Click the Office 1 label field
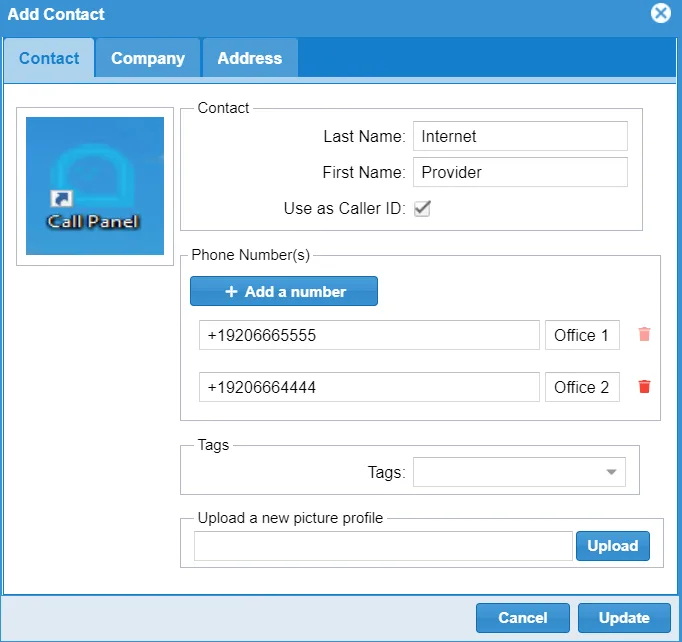Screen dimensions: 682x642 [x=582, y=335]
